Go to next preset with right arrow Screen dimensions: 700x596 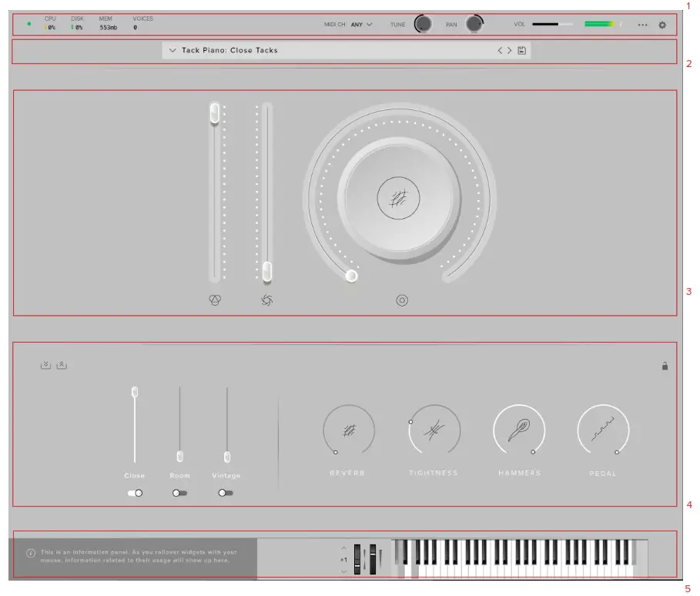click(509, 51)
